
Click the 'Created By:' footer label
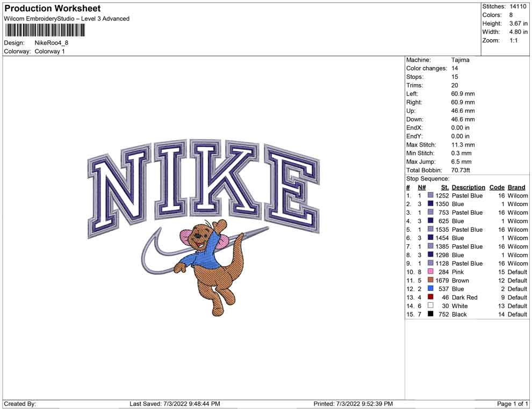click(x=20, y=404)
